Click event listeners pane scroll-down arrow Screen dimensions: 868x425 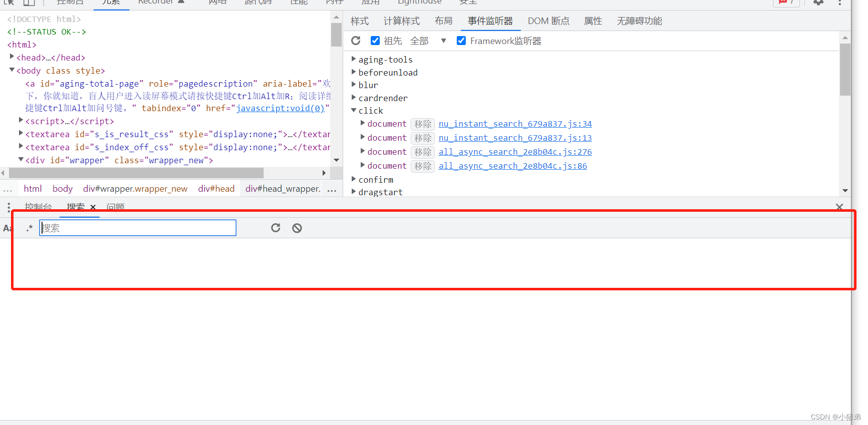(845, 191)
